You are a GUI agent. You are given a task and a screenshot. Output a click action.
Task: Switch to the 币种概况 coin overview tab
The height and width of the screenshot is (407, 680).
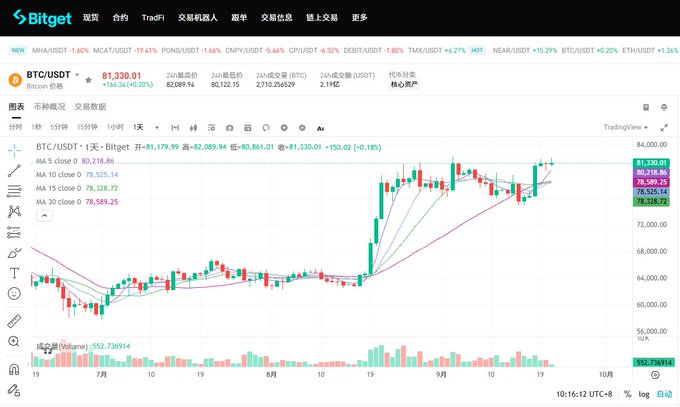pos(49,107)
